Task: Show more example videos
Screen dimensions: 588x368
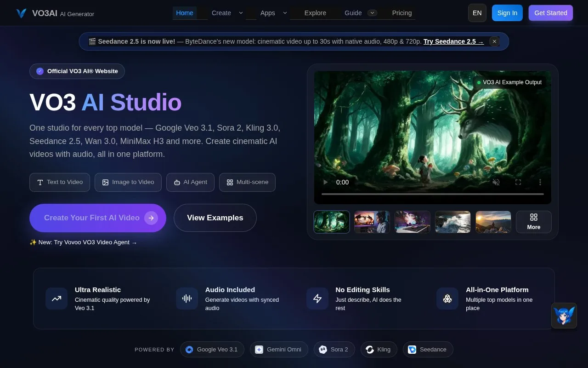Action: (x=534, y=222)
